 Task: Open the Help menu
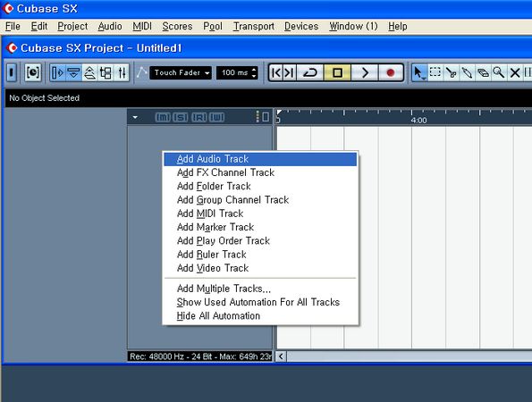point(398,27)
